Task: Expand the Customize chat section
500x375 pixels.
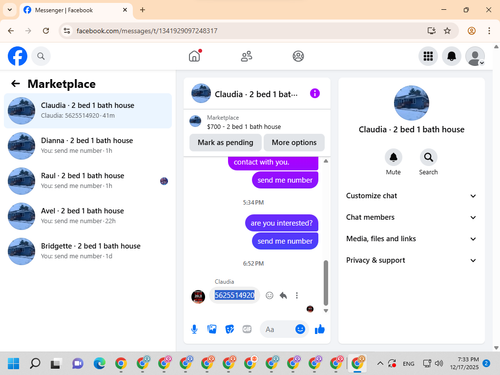Action: (x=411, y=196)
